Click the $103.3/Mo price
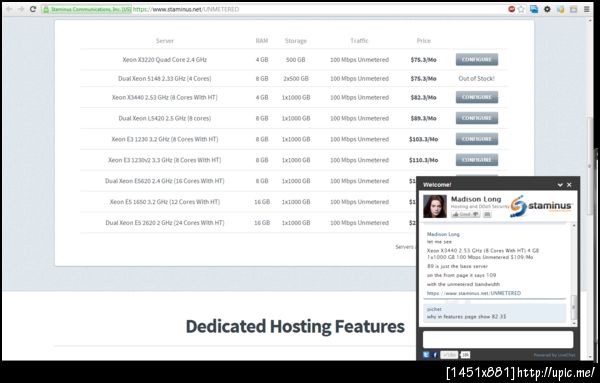 pos(423,139)
